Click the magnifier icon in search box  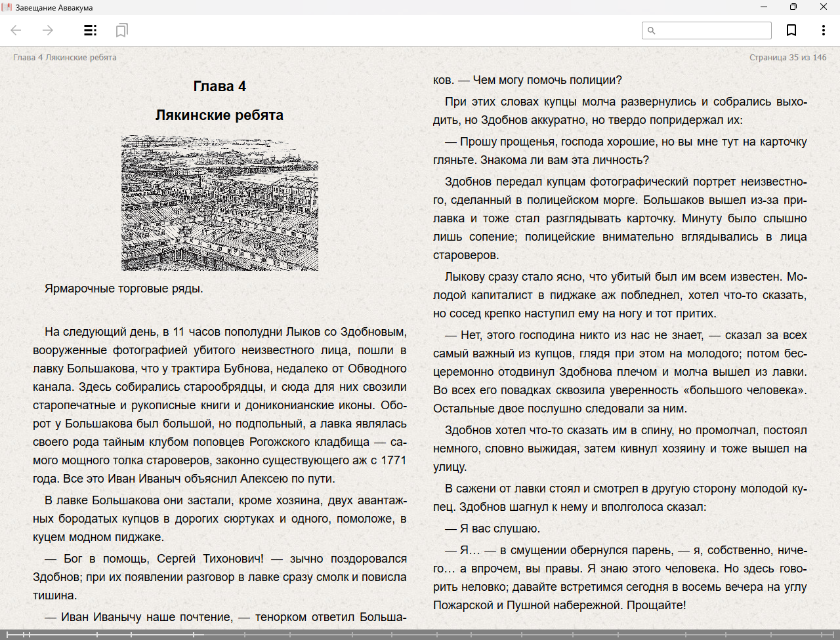pyautogui.click(x=652, y=31)
